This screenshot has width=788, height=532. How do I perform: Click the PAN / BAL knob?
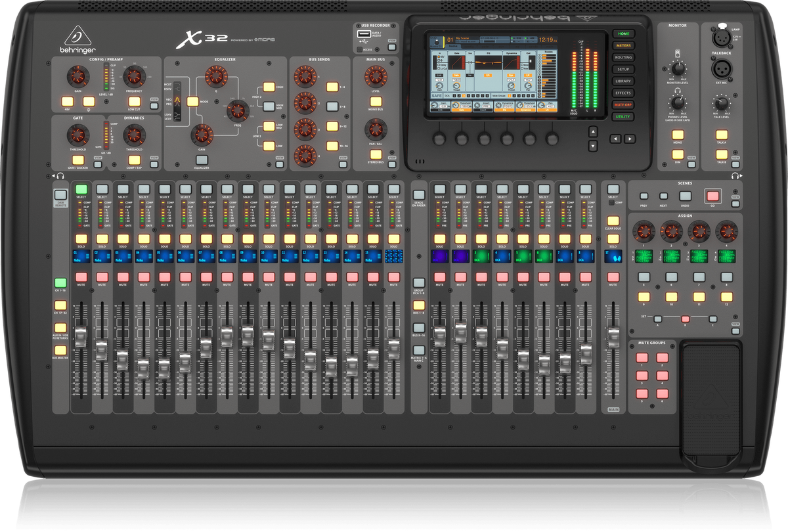click(376, 129)
